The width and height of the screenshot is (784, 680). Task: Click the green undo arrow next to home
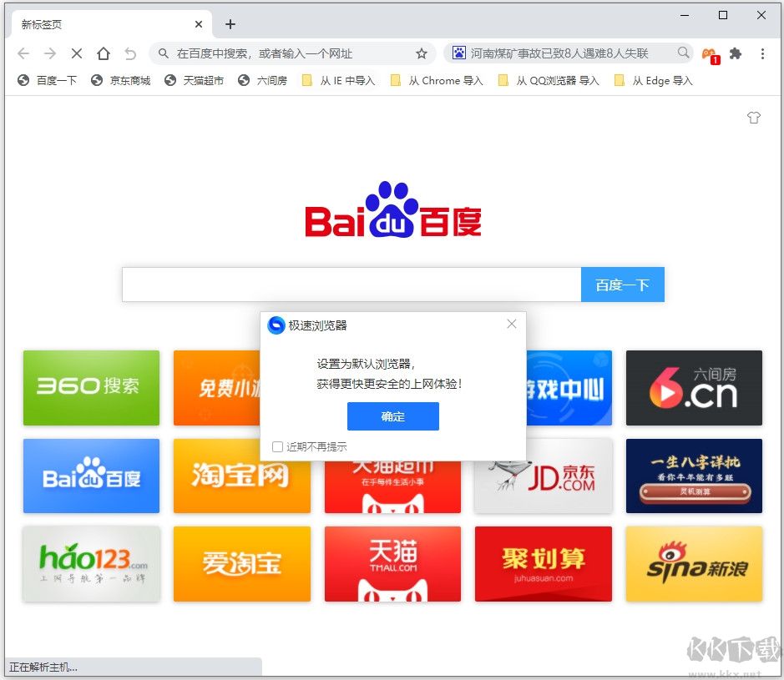tap(130, 53)
